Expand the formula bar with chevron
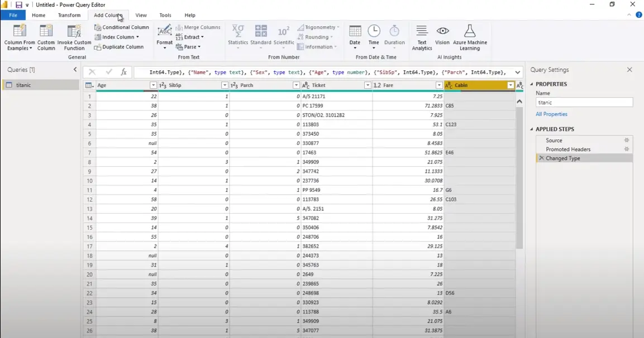 518,72
